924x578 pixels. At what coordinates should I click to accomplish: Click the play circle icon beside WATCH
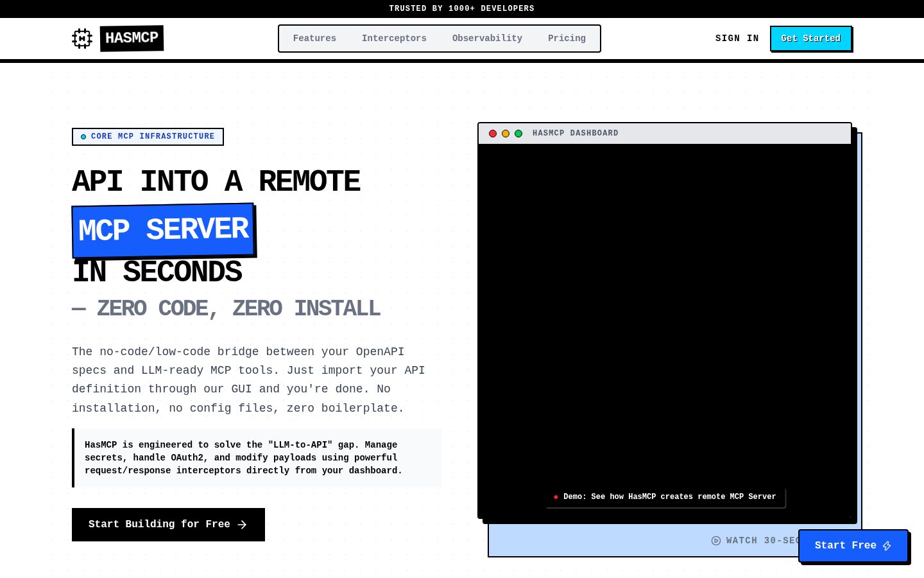pos(716,541)
